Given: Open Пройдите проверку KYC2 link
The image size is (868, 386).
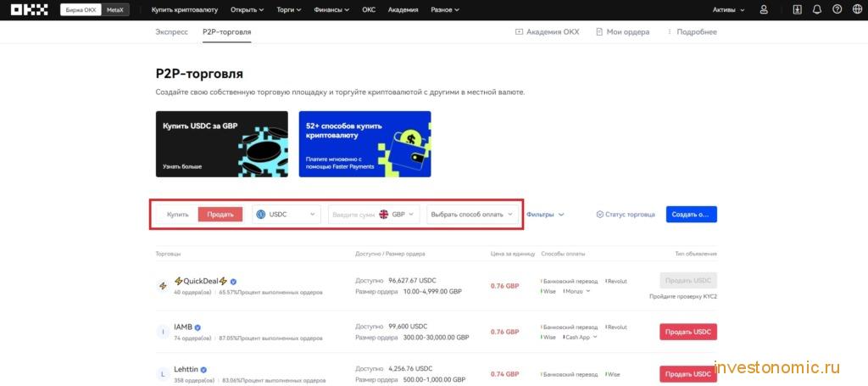Looking at the screenshot, I should point(683,297).
